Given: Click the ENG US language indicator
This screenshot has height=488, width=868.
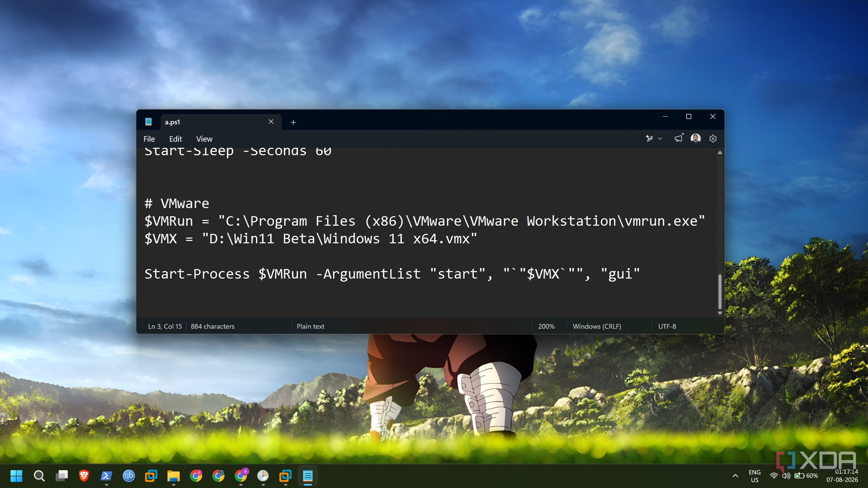Looking at the screenshot, I should click(754, 476).
